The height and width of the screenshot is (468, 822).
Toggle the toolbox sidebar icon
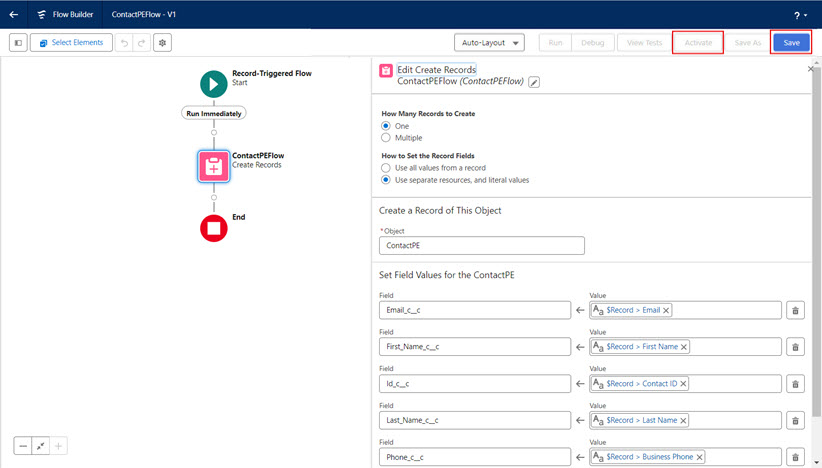pyautogui.click(x=18, y=43)
